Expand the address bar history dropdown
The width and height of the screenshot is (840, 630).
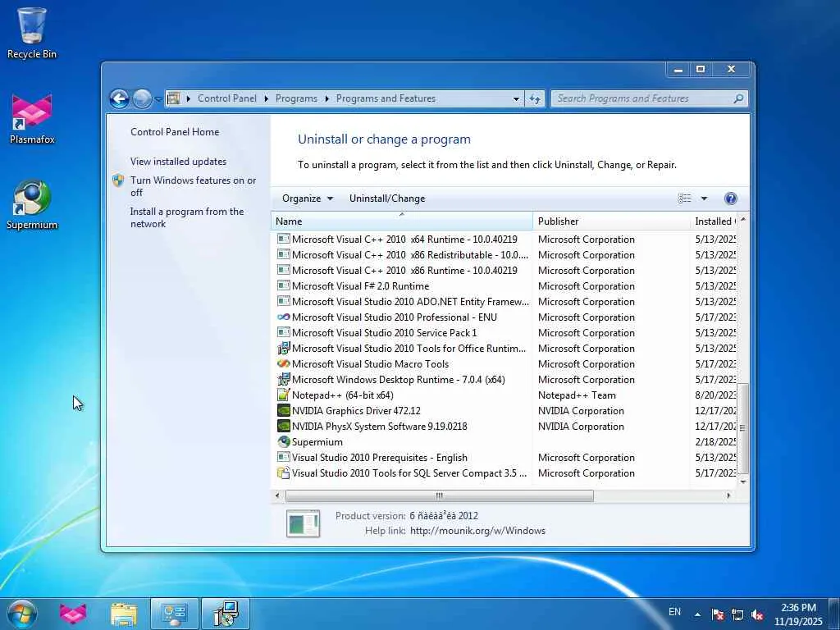(516, 98)
